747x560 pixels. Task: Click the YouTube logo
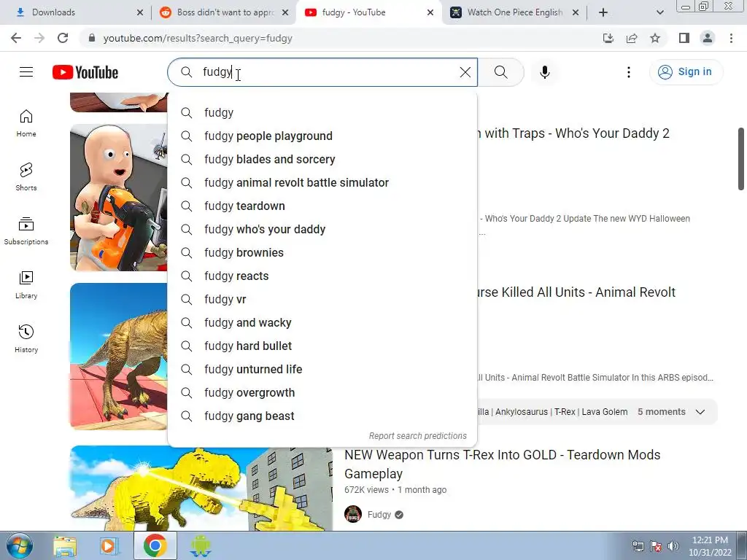(x=85, y=72)
